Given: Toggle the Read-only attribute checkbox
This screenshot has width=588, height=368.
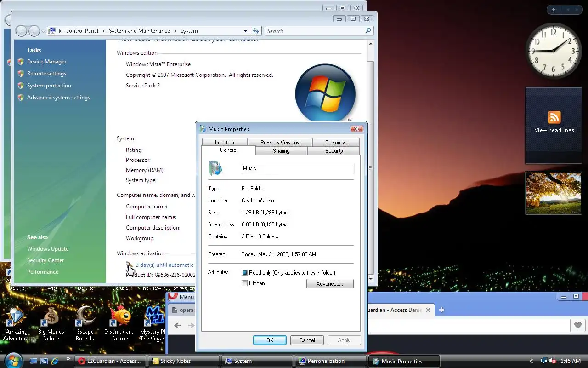Looking at the screenshot, I should point(245,273).
